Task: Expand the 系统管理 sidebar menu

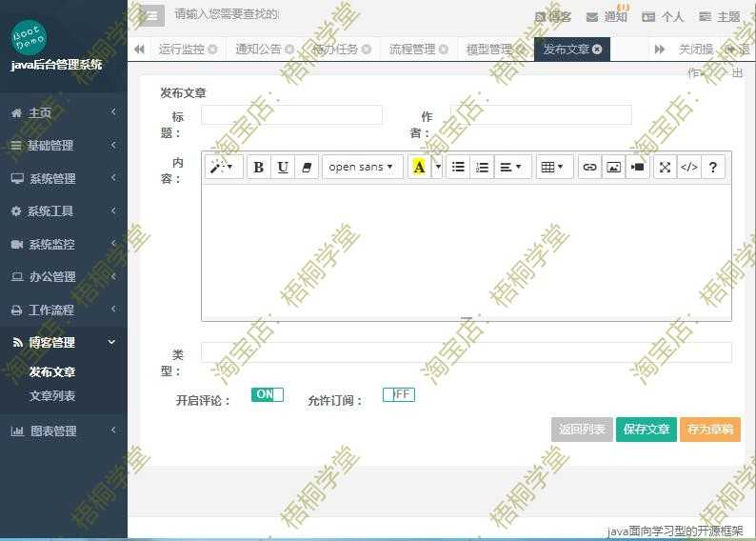Action: [64, 178]
